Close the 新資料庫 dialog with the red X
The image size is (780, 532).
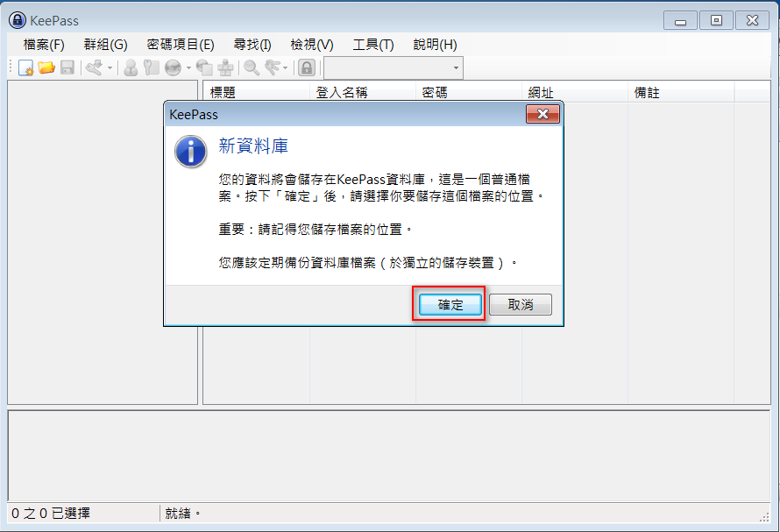coord(542,114)
